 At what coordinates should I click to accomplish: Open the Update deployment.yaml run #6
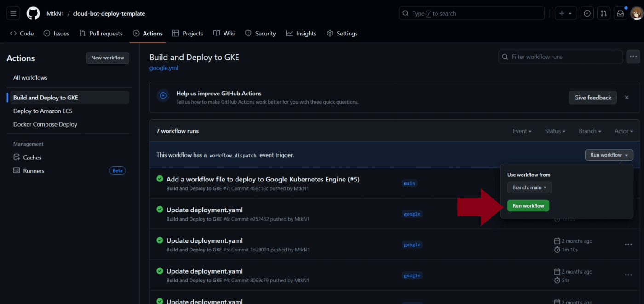[x=204, y=210]
